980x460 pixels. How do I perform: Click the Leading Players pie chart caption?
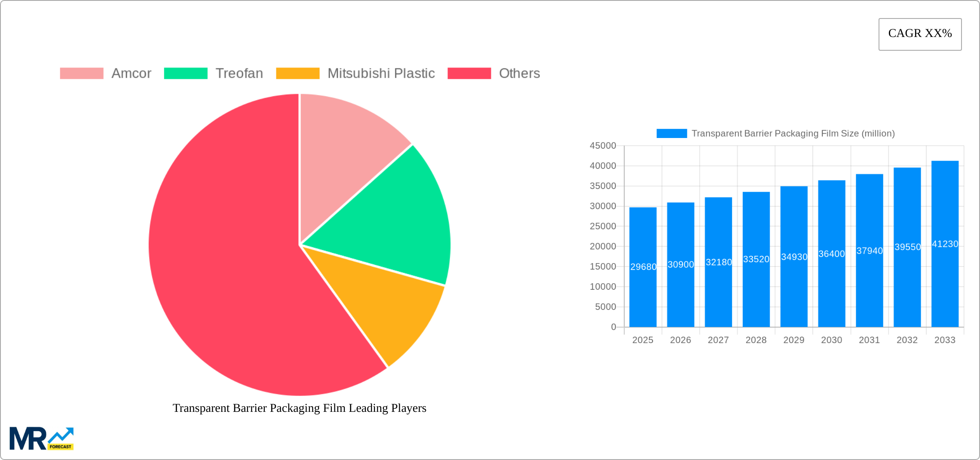click(x=299, y=408)
